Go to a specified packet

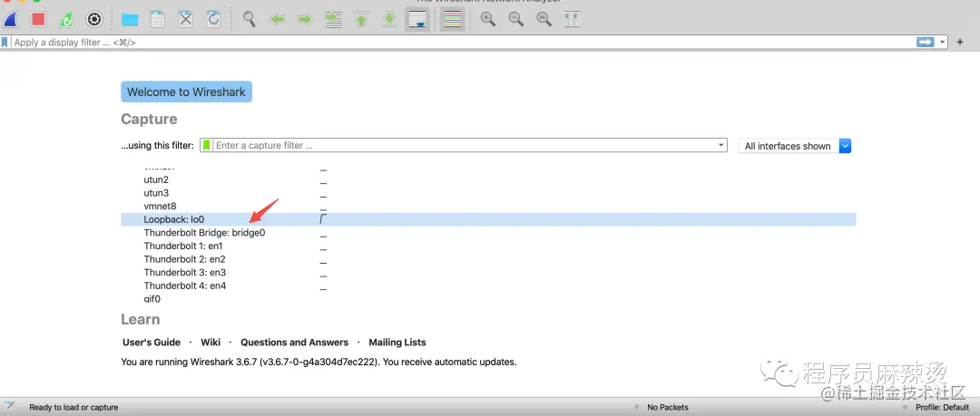click(333, 19)
